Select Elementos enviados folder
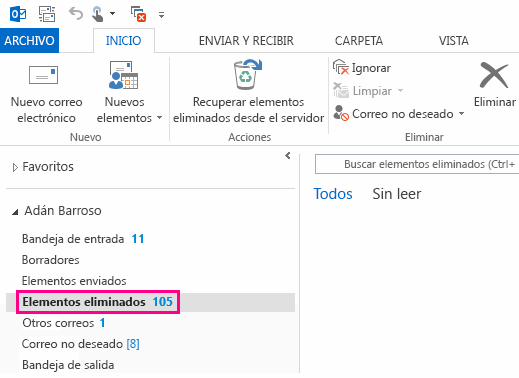Screen dimensions: 519x378 (74, 281)
